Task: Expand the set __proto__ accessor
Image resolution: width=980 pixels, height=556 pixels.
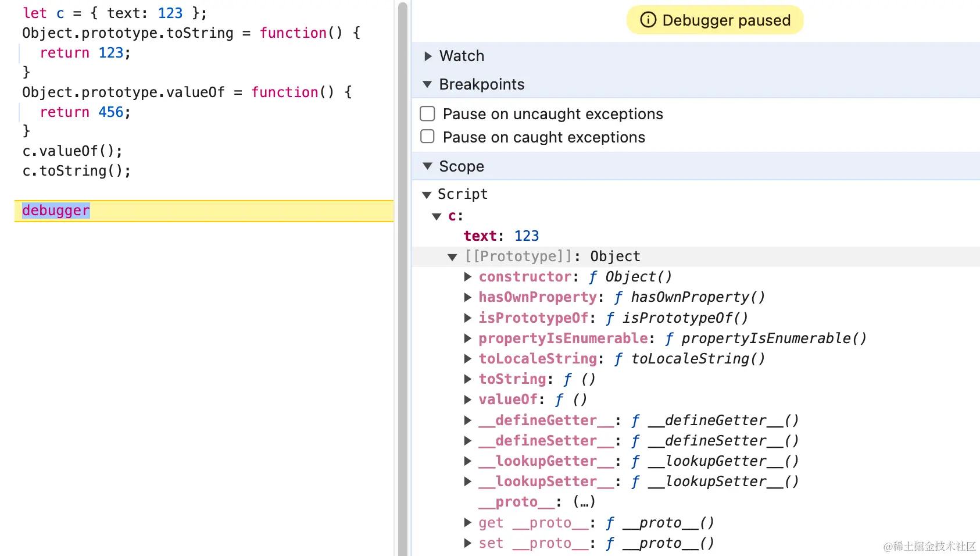Action: click(x=468, y=543)
